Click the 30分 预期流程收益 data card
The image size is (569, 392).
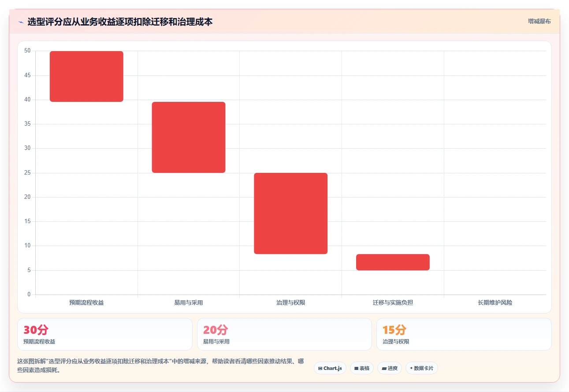[x=105, y=334]
